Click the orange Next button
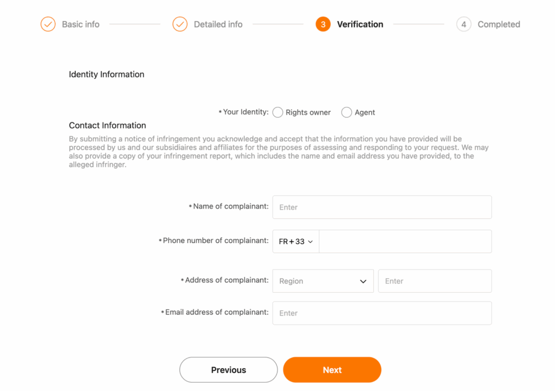This screenshot has height=392, width=555. point(332,370)
